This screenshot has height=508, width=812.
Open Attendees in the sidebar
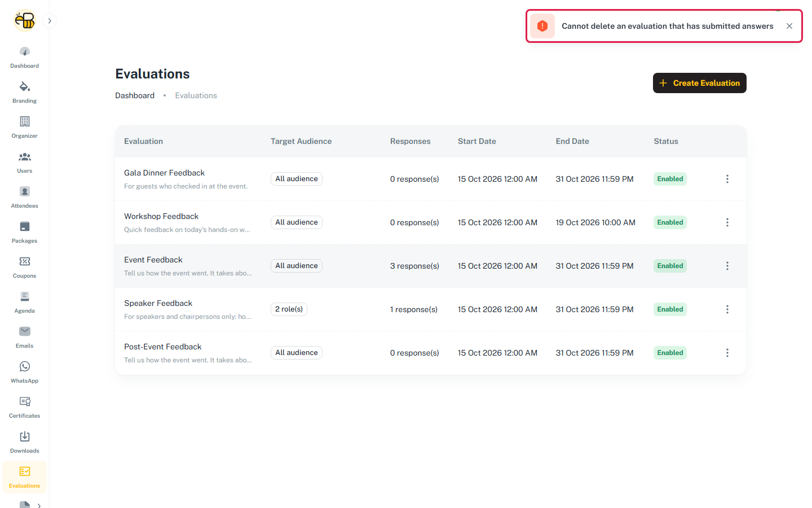point(25,198)
